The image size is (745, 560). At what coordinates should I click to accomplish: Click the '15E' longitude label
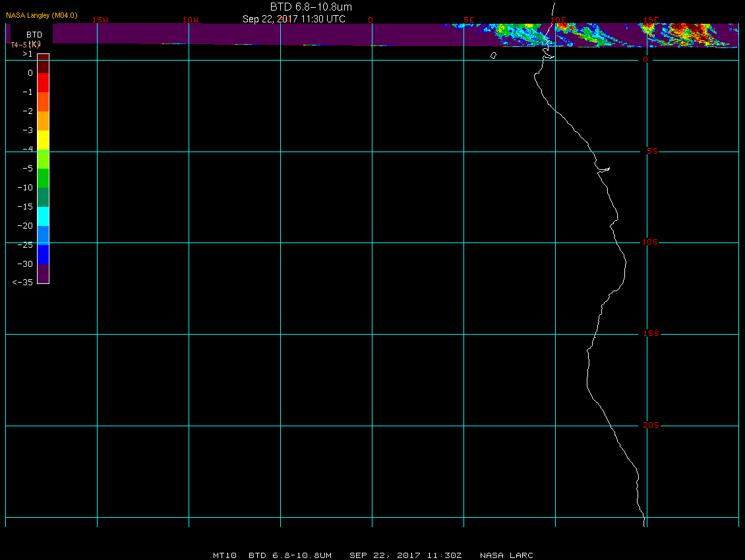(x=651, y=20)
